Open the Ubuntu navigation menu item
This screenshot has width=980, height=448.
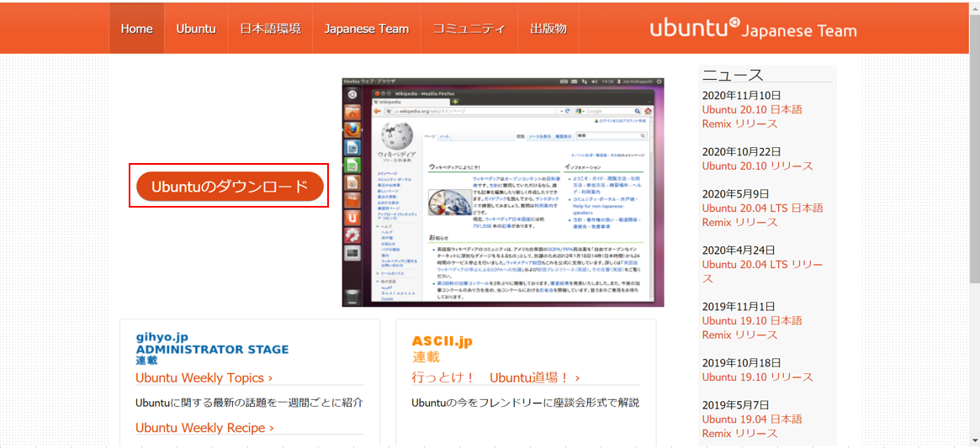tap(196, 29)
